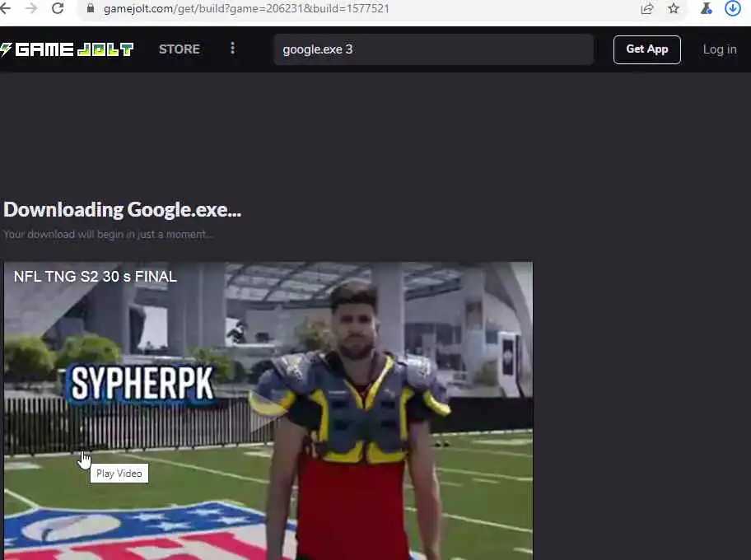Click the 'Your download will begin' message
Viewport: 751px width, 560px height.
pyautogui.click(x=108, y=234)
